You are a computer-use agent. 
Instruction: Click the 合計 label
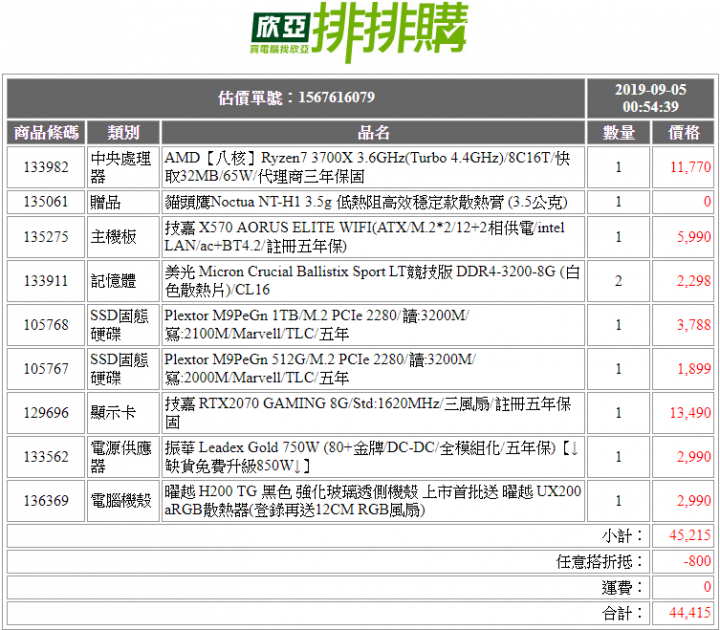(x=623, y=613)
